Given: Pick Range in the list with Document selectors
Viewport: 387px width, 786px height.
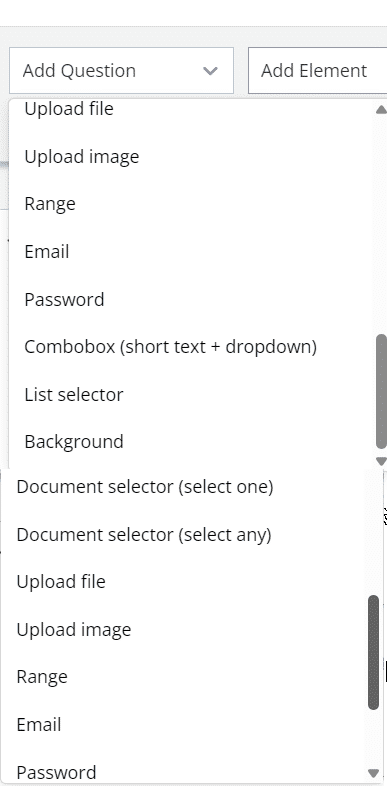Looking at the screenshot, I should tap(42, 677).
